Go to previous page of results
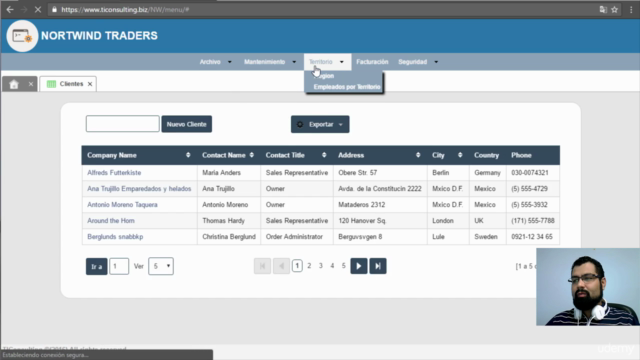640x360 pixels. 281,266
